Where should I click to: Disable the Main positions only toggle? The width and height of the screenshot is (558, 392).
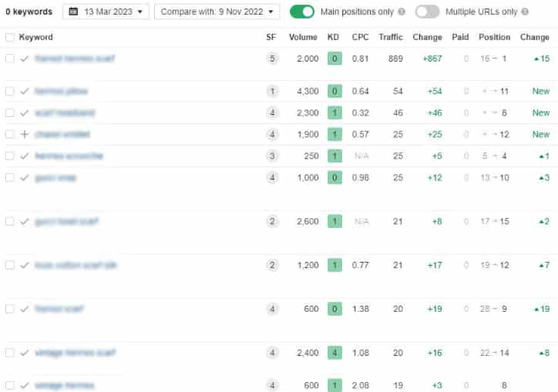[302, 12]
